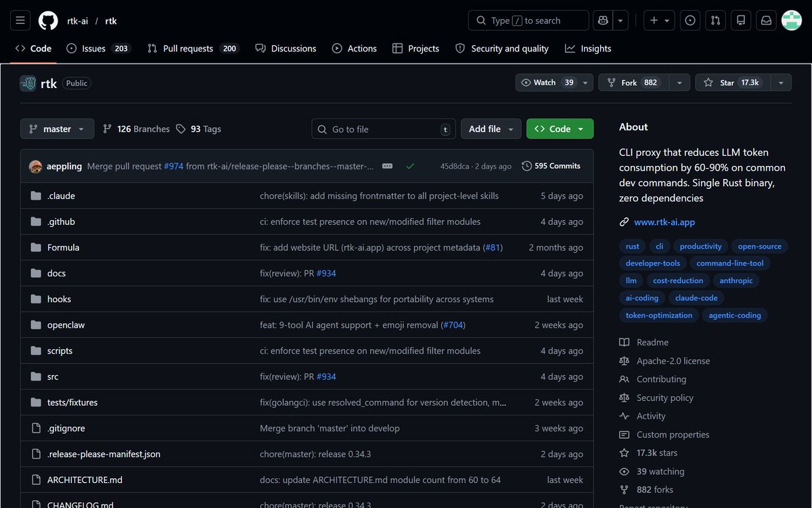Open the .gitignore file

pos(66,428)
